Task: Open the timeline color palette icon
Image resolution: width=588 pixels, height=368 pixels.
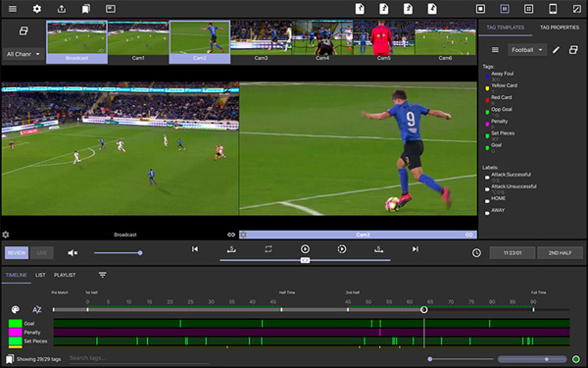Action: (x=15, y=309)
